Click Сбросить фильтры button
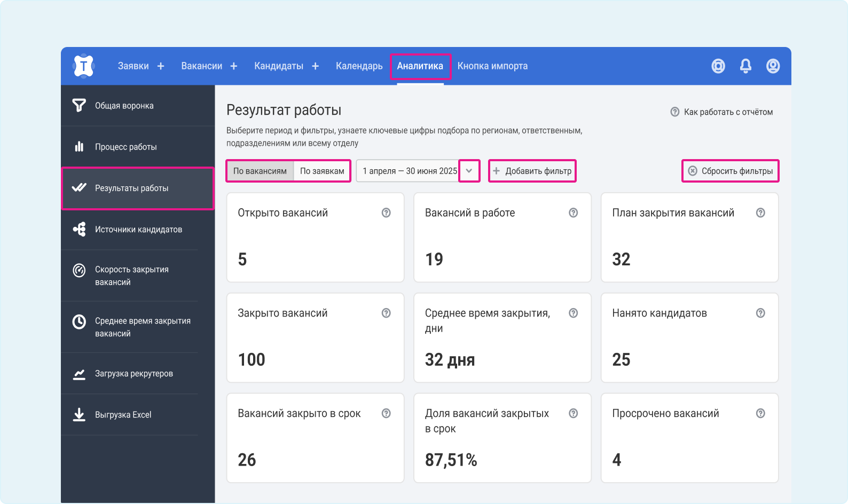This screenshot has width=848, height=504. pos(730,171)
